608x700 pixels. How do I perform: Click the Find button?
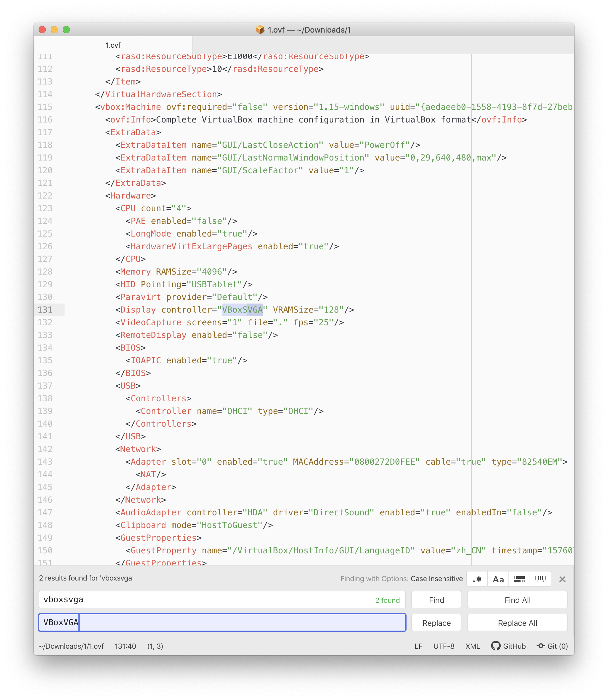436,600
